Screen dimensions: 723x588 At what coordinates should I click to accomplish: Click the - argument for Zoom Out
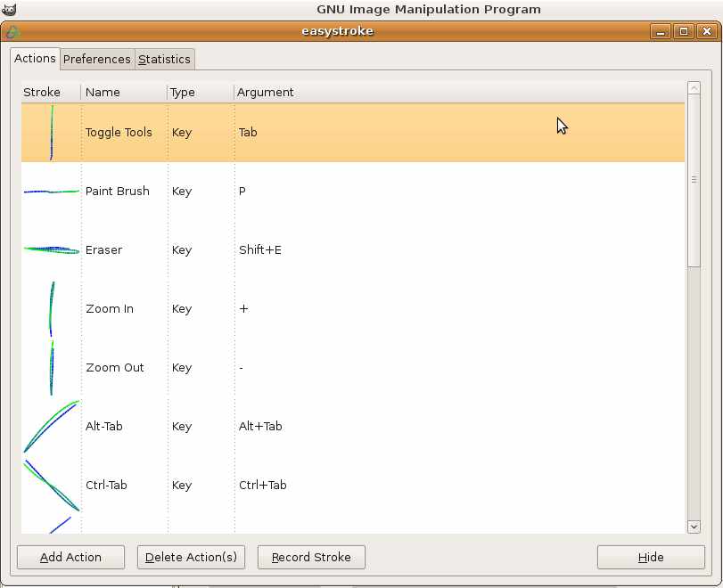click(242, 368)
